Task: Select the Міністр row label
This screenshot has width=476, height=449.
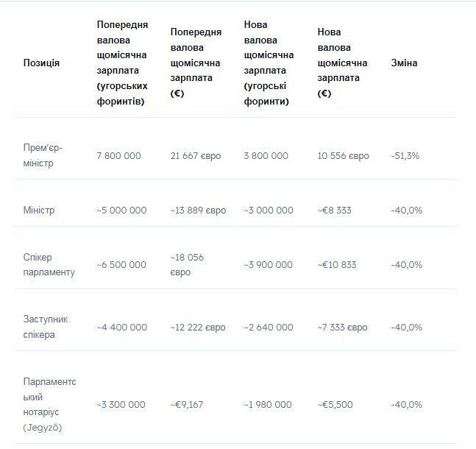Action: (x=39, y=211)
